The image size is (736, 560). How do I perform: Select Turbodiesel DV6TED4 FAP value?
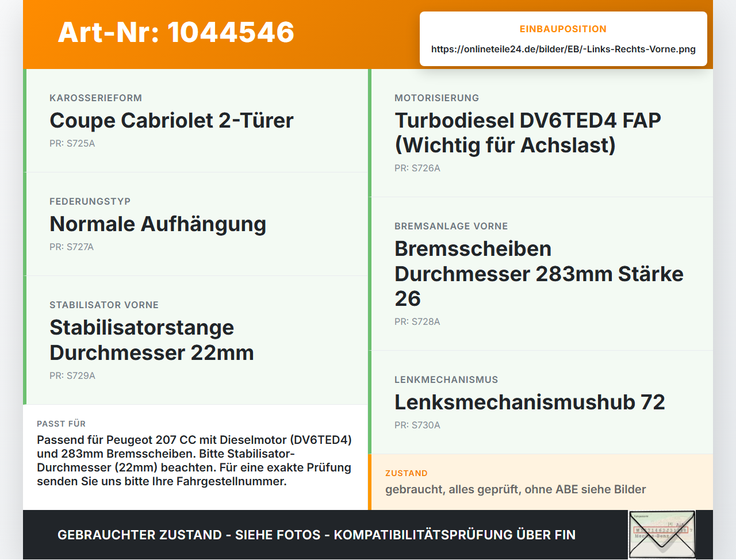tap(528, 132)
